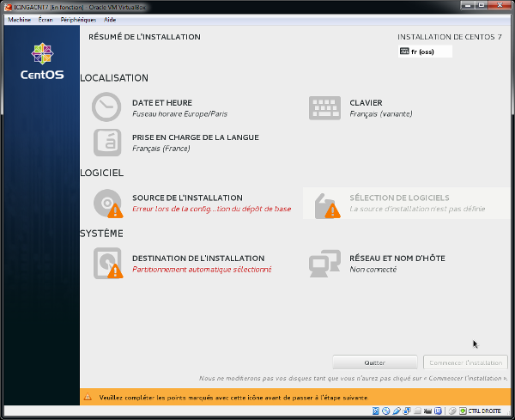515x420 pixels.
Task: Click VirtualBox network adapters status icon
Action: click(x=407, y=411)
